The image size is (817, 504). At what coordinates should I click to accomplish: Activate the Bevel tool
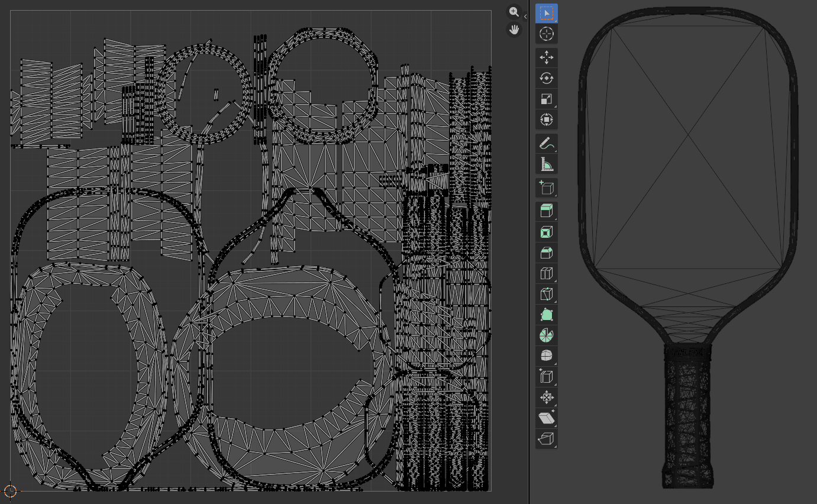tap(546, 252)
